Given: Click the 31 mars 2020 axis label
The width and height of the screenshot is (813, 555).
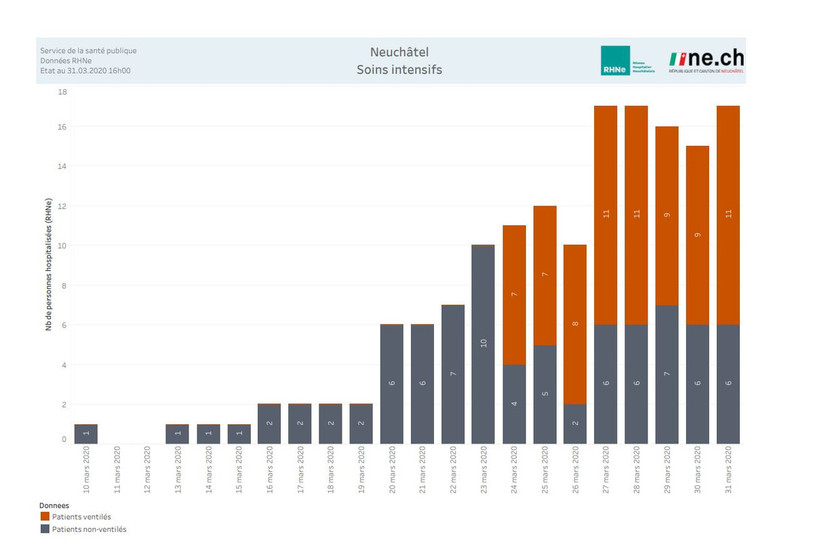Looking at the screenshot, I should (728, 469).
